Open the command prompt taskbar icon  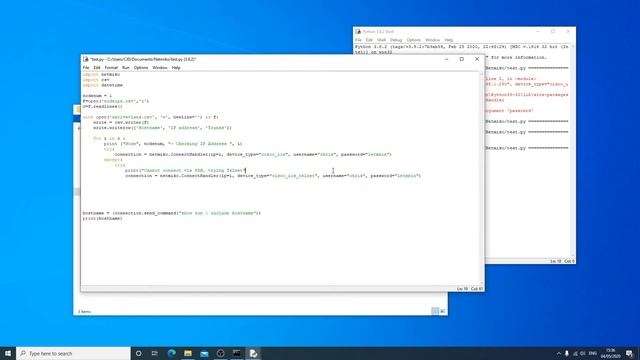tap(237, 353)
